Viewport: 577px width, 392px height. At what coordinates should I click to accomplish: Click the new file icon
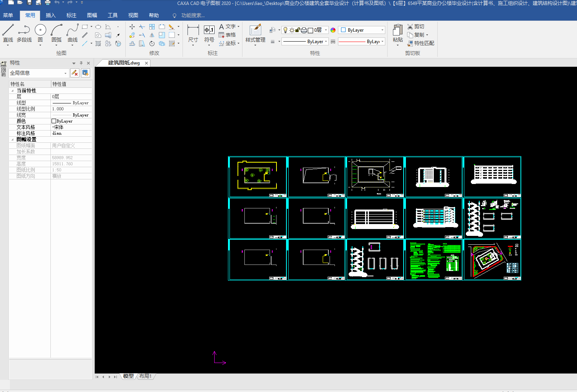(x=11, y=3)
